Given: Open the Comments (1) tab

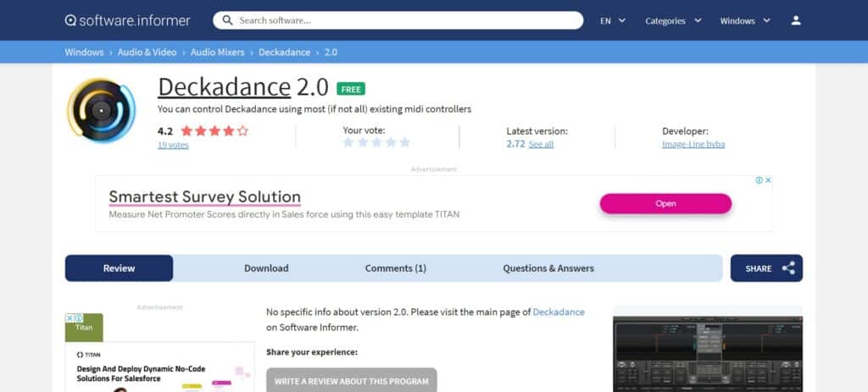Looking at the screenshot, I should tap(395, 268).
